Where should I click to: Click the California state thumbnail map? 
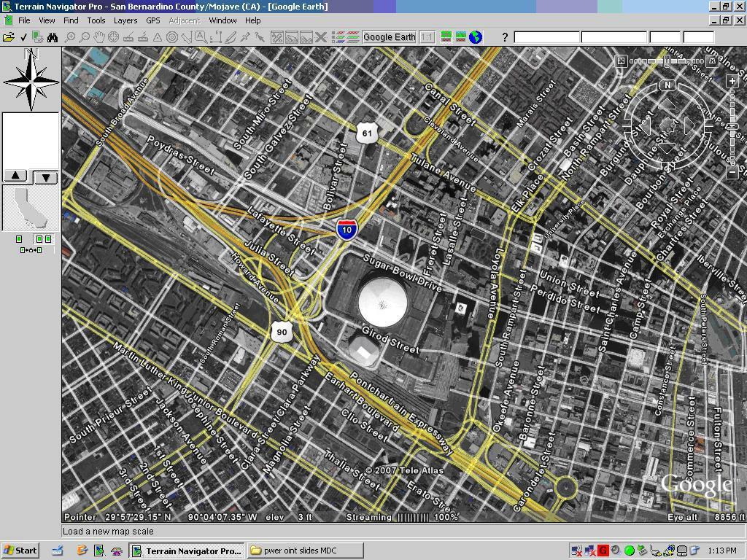[x=31, y=208]
